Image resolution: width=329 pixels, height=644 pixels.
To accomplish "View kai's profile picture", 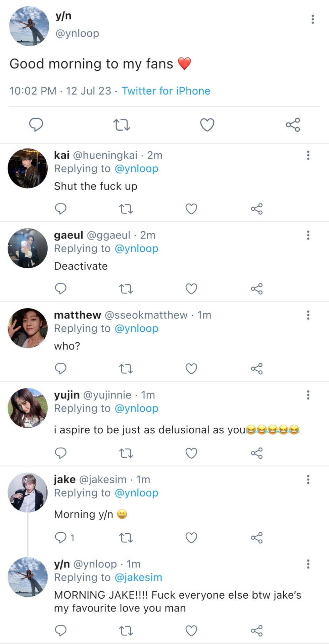I will (x=28, y=168).
